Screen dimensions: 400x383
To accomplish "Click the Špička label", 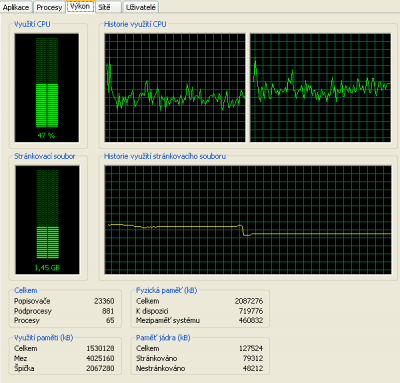I will (24, 368).
